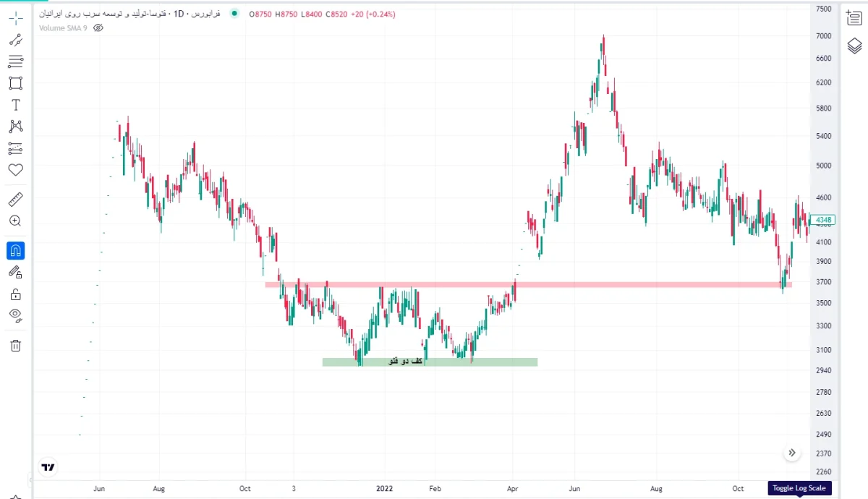Click the 5000 price axis label

pyautogui.click(x=824, y=166)
